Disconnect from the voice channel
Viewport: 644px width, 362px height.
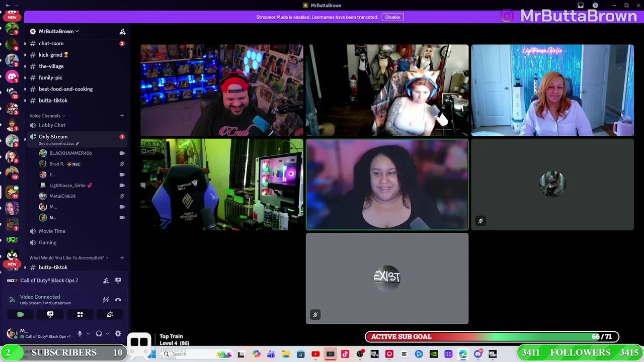coord(118,300)
